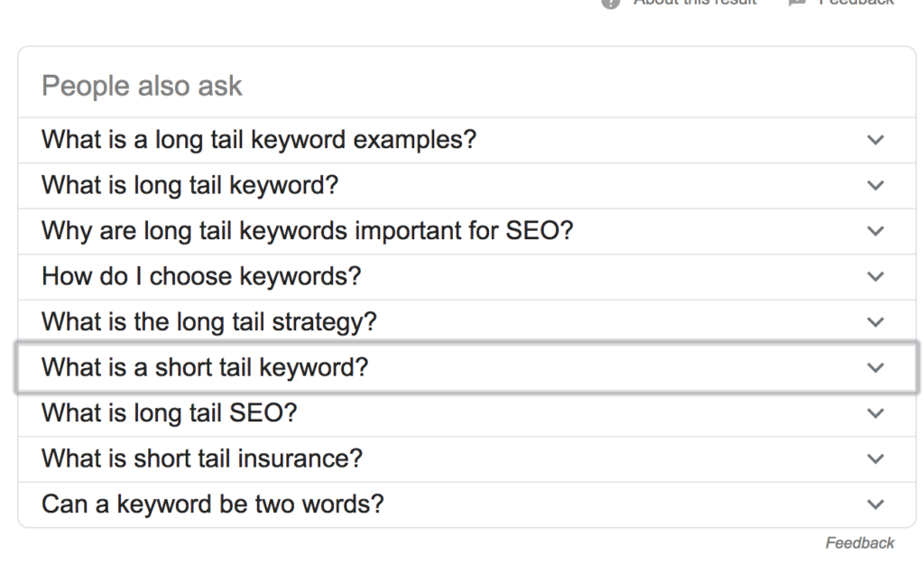The width and height of the screenshot is (924, 564).
Task: Click the Feedback speech bubble icon at top
Action: point(799,4)
